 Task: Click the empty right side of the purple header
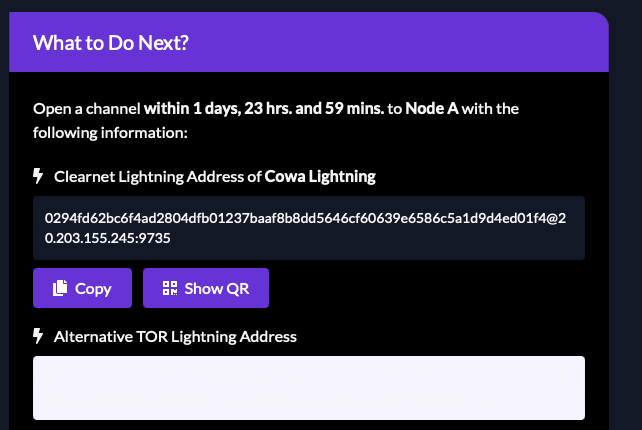pos(450,44)
